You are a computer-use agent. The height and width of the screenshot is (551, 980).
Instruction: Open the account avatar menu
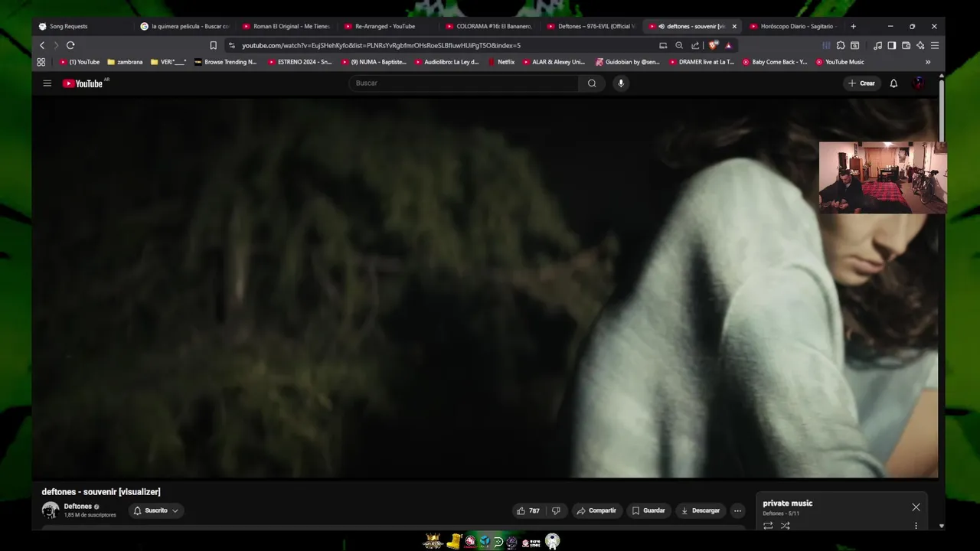(919, 83)
